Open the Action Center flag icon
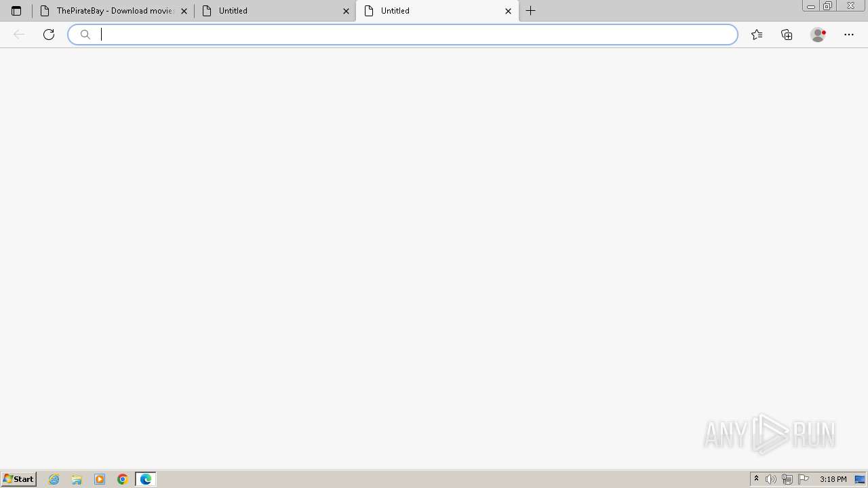The image size is (868, 488). (x=804, y=479)
